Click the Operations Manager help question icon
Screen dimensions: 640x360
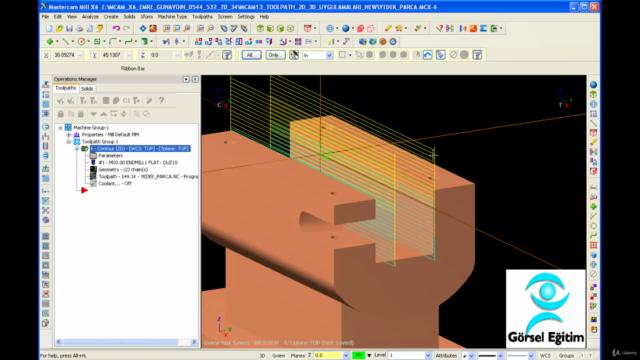(x=162, y=100)
